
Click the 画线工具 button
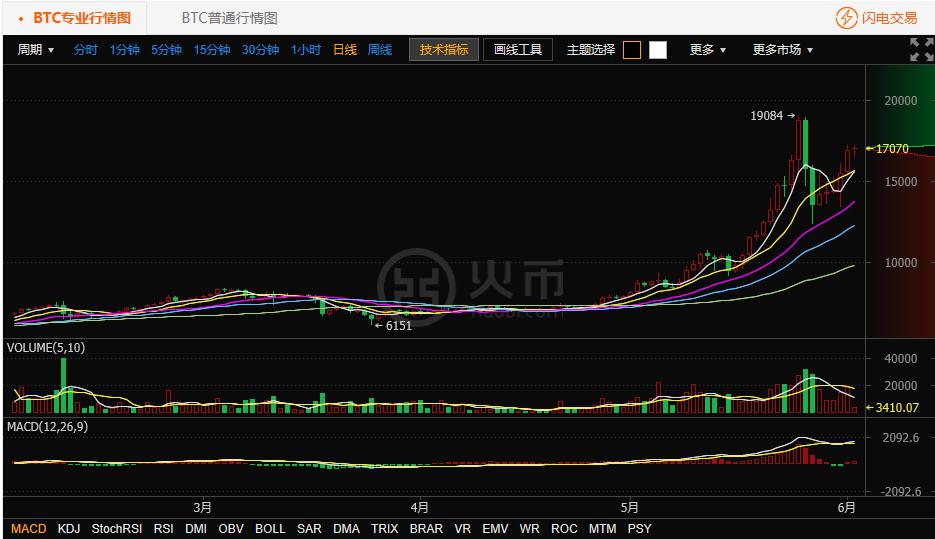pyautogui.click(x=518, y=50)
